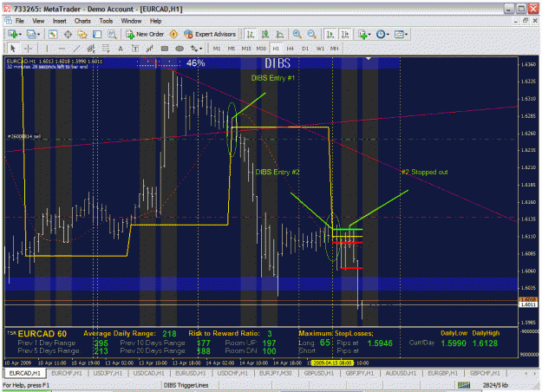Open the Periods clock icon
Screen dimensions: 542x392
click(x=381, y=34)
